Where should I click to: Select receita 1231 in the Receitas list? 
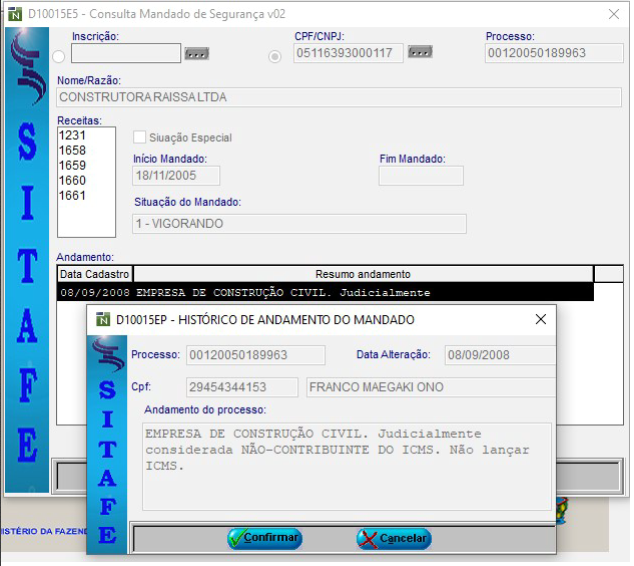(73, 135)
